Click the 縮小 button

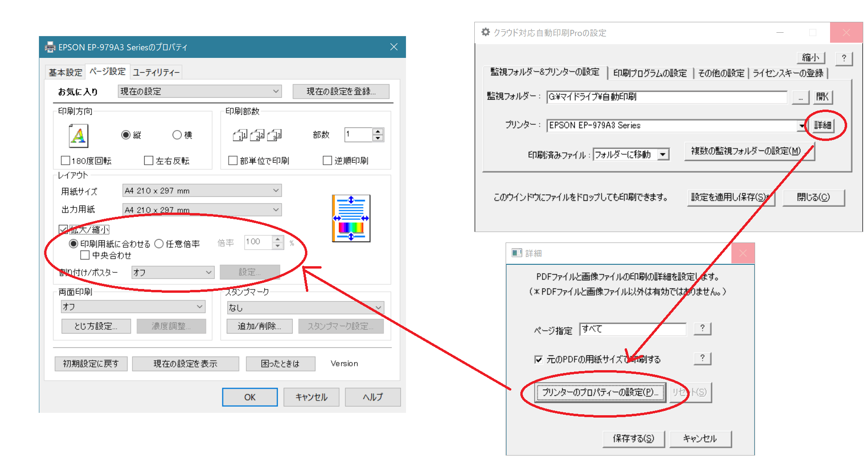coord(811,58)
